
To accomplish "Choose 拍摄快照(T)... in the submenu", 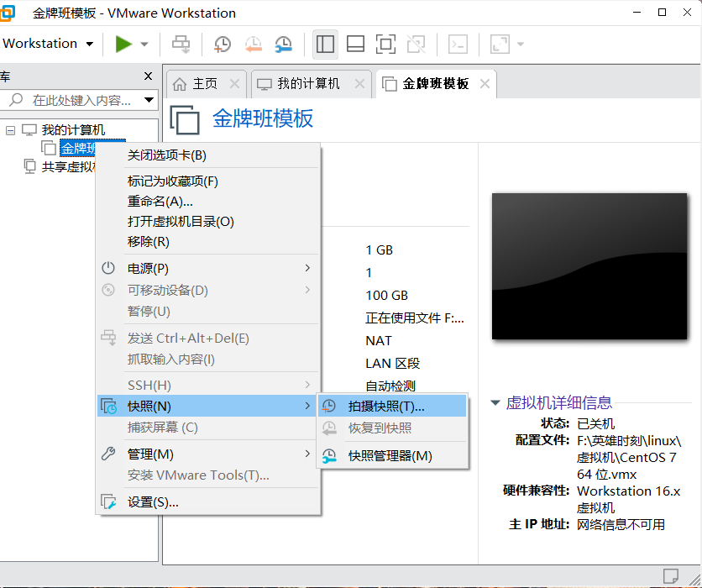I will (393, 407).
